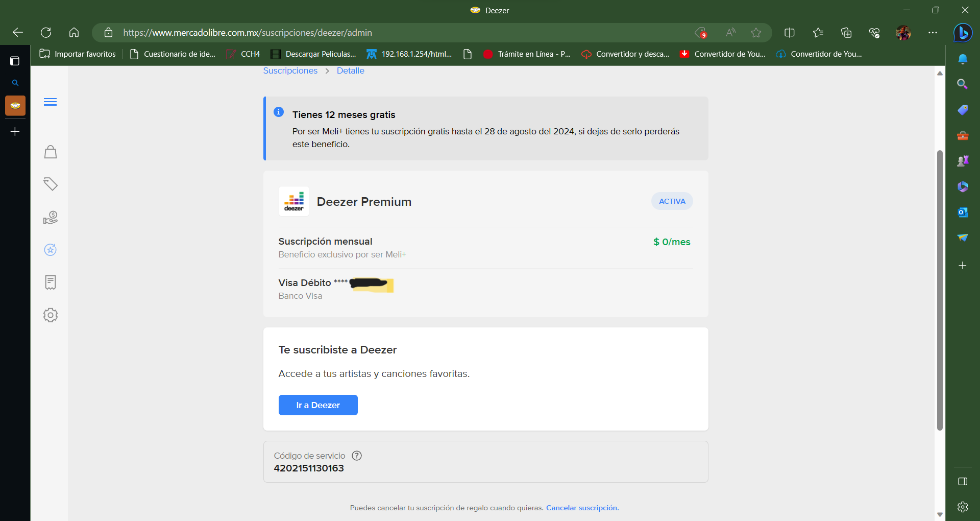Open the price tag sales icon
This screenshot has width=980, height=521.
pos(51,184)
